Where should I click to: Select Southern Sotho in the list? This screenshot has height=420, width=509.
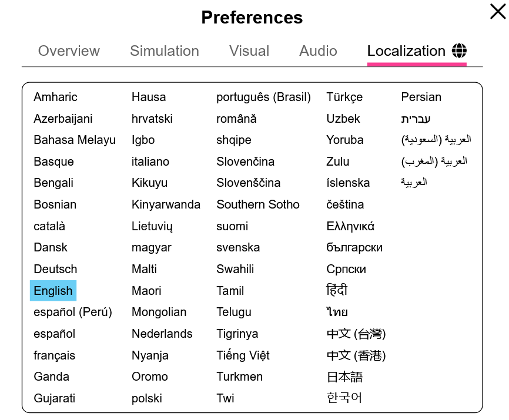click(x=258, y=204)
